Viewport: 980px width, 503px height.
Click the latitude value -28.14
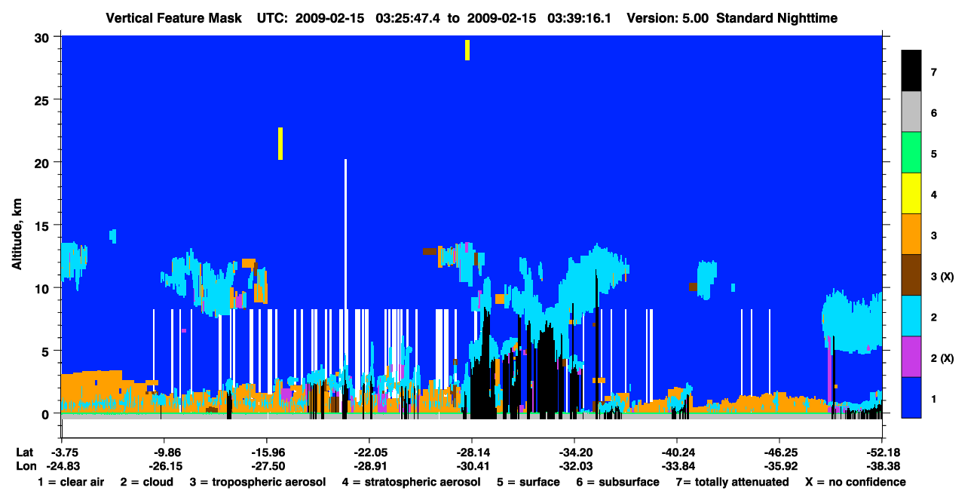click(x=471, y=452)
